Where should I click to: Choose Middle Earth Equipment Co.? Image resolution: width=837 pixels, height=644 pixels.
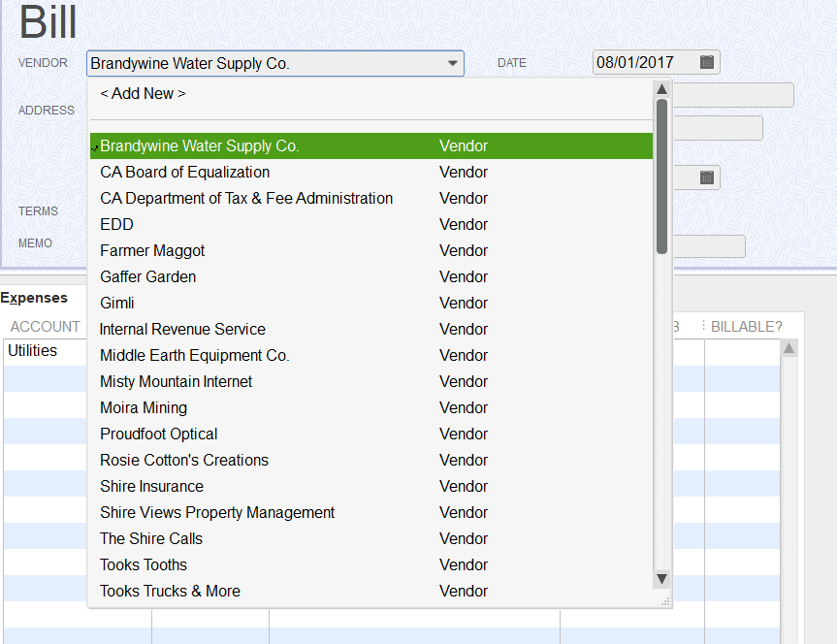point(371,355)
